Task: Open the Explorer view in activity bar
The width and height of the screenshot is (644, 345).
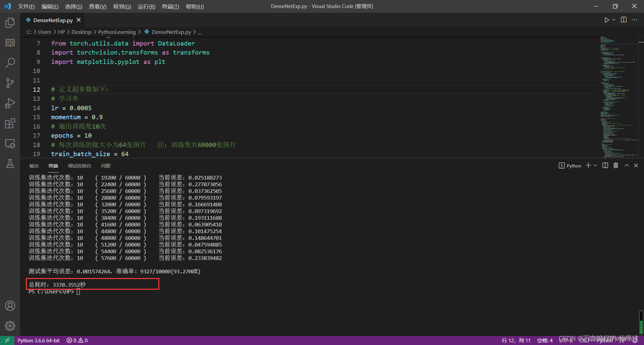Action: 10,23
